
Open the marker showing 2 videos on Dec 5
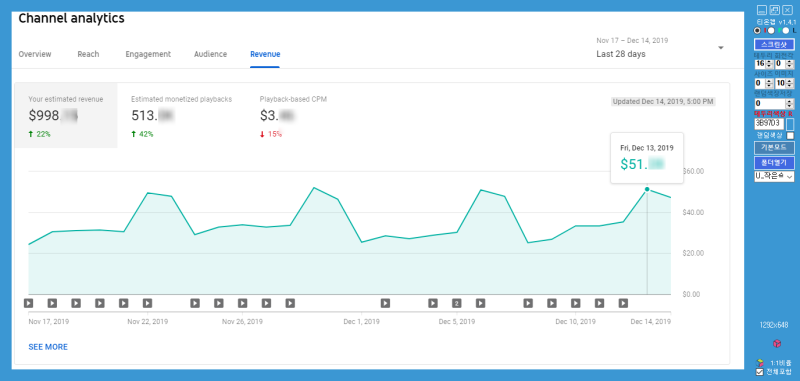click(x=457, y=303)
